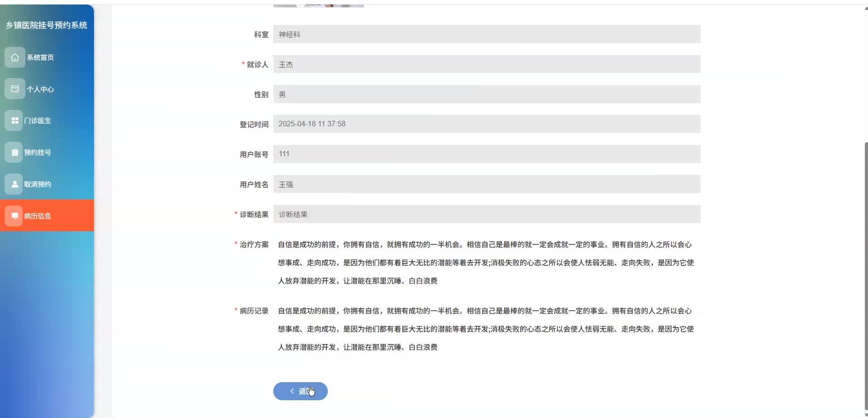Select 门诊医生 from the sidebar
This screenshot has width=868, height=418.
click(x=47, y=120)
